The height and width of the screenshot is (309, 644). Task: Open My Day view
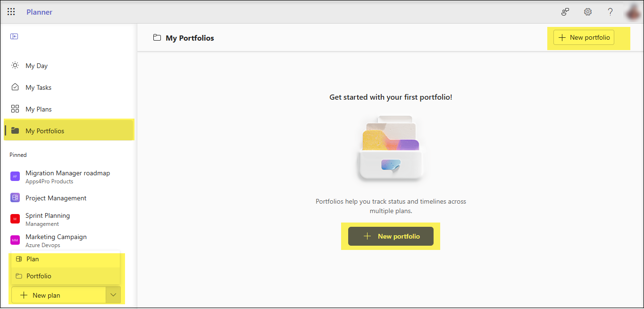point(35,65)
